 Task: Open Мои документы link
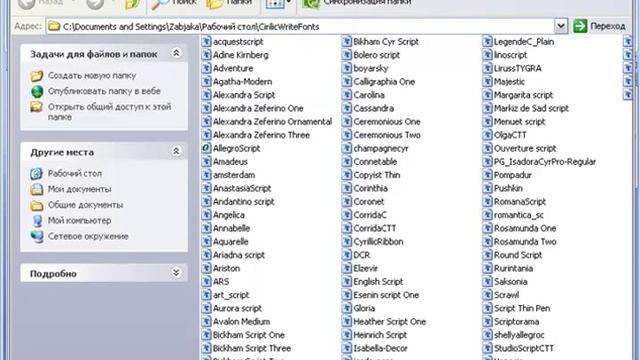80,189
